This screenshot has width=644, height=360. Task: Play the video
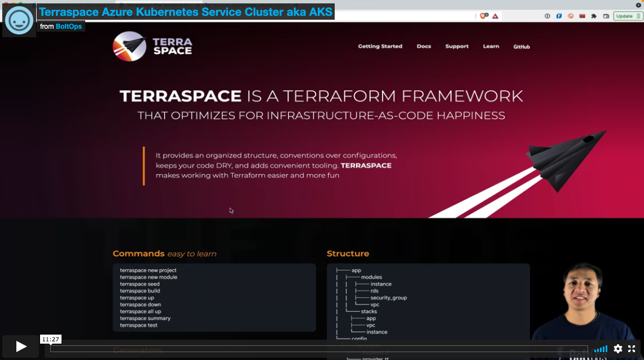click(20, 346)
